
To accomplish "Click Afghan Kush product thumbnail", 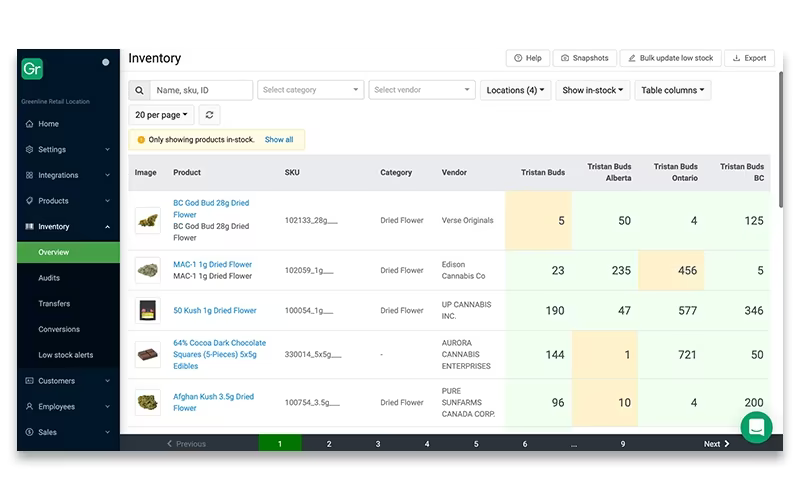I will tap(147, 402).
